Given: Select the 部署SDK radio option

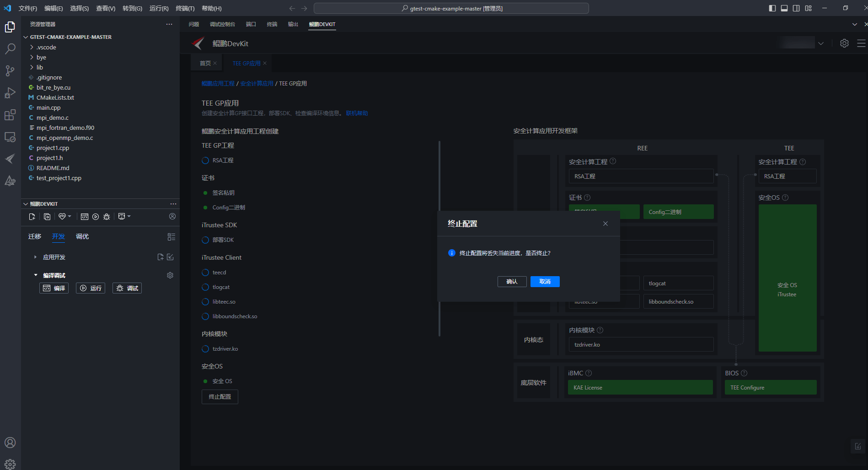Looking at the screenshot, I should pos(205,240).
